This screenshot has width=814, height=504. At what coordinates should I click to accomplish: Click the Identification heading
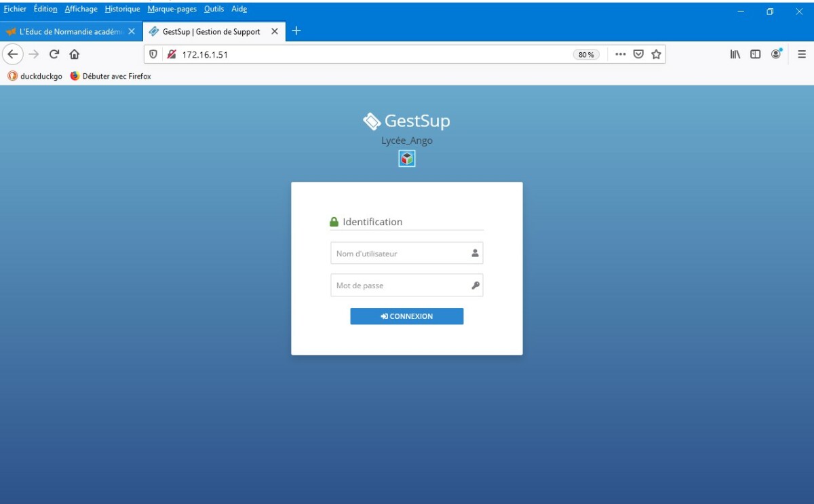[372, 222]
